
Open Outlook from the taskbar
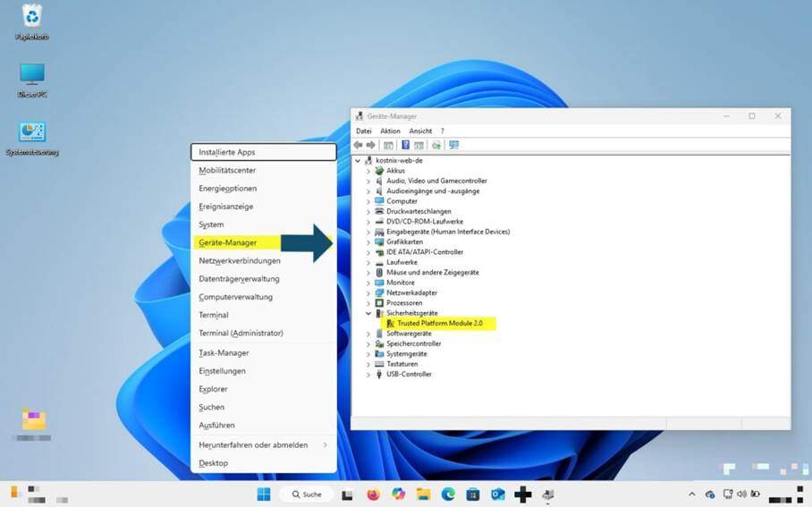click(497, 494)
